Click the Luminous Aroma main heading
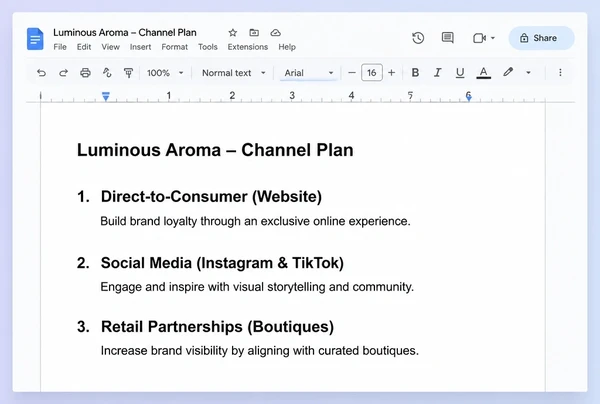 (x=215, y=150)
